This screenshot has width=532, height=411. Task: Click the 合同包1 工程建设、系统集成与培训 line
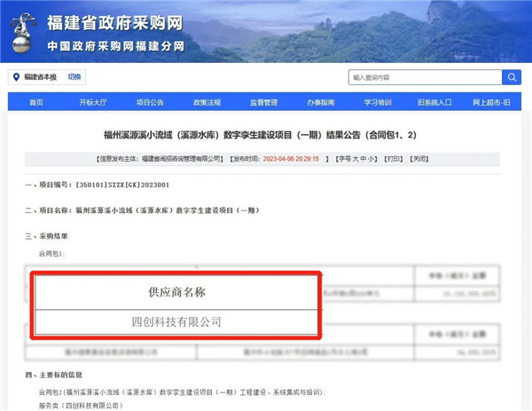(182, 392)
